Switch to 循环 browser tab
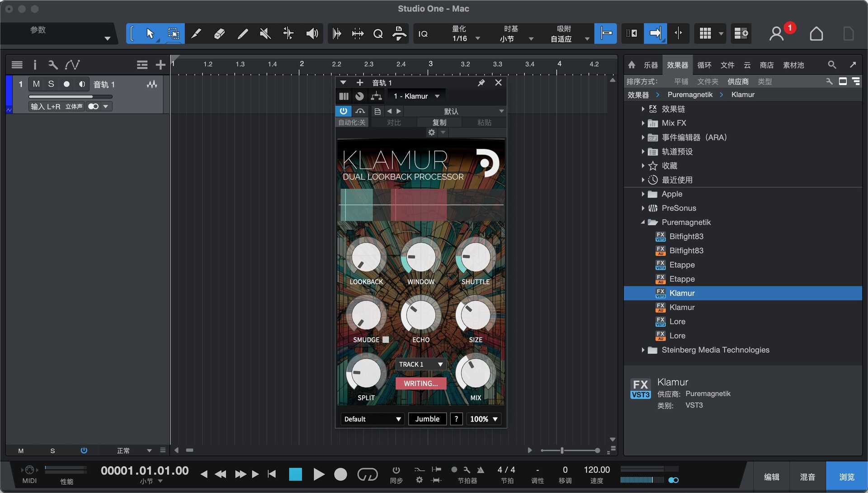 (704, 65)
